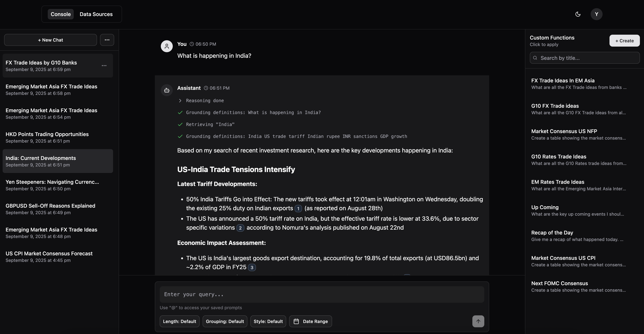The height and width of the screenshot is (334, 644).
Task: Select the Console tab
Action: point(60,14)
